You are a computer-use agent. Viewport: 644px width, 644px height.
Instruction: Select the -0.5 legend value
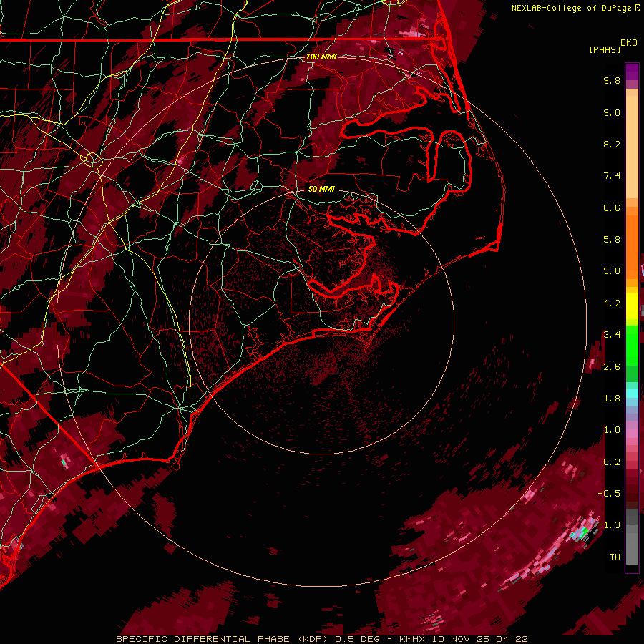[x=609, y=494]
